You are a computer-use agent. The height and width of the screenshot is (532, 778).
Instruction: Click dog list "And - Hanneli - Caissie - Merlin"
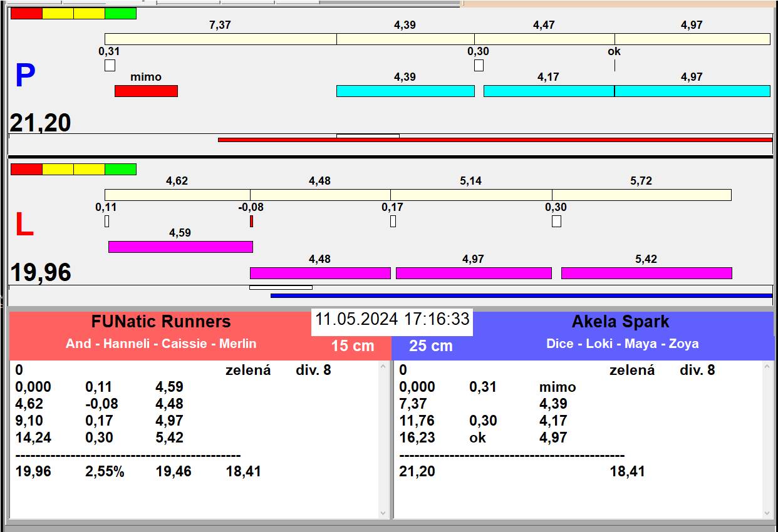[x=161, y=344]
